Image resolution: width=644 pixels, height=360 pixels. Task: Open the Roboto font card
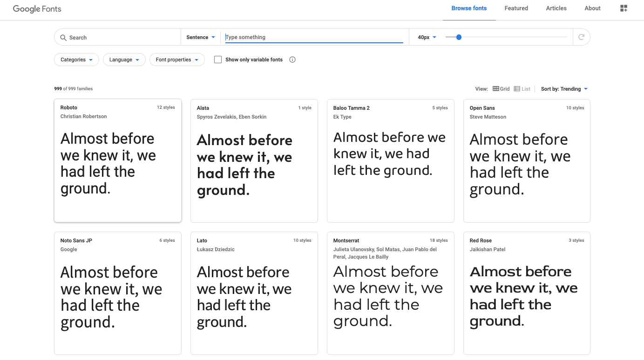point(117,160)
